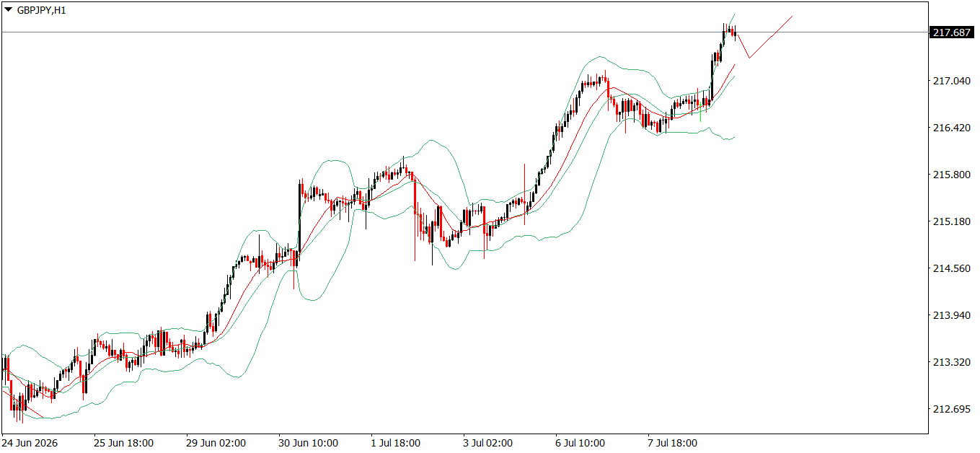Screen dimensions: 980x453
Task: Click the GBPJPY,H1 chart title
Action: pos(42,10)
